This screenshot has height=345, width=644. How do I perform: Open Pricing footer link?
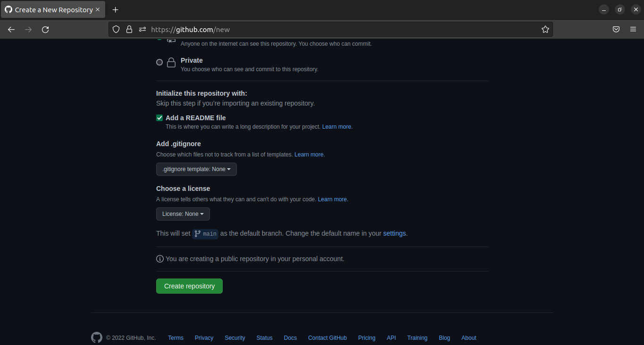point(367,338)
